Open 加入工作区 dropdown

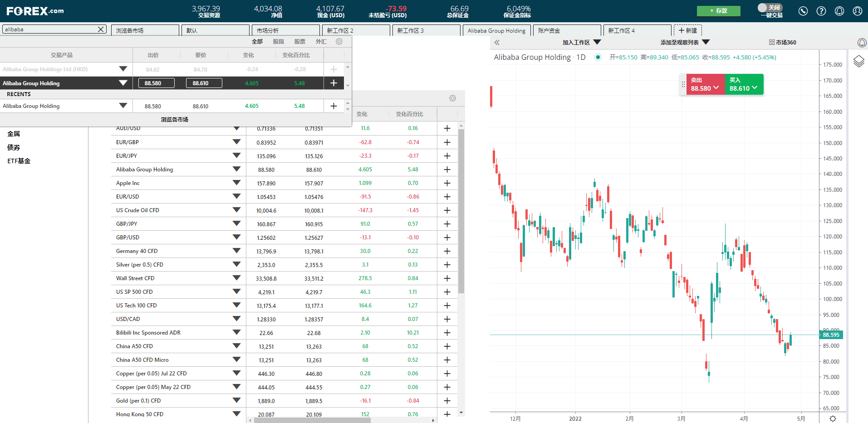pyautogui.click(x=582, y=43)
